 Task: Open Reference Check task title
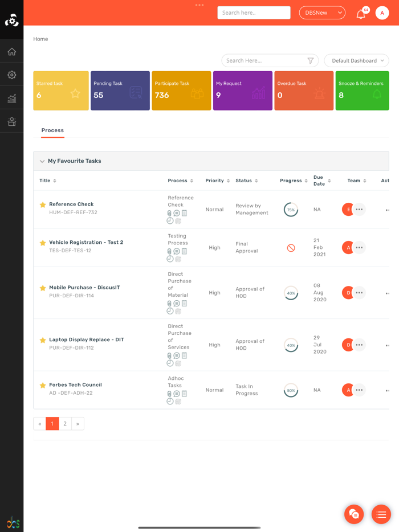click(71, 204)
